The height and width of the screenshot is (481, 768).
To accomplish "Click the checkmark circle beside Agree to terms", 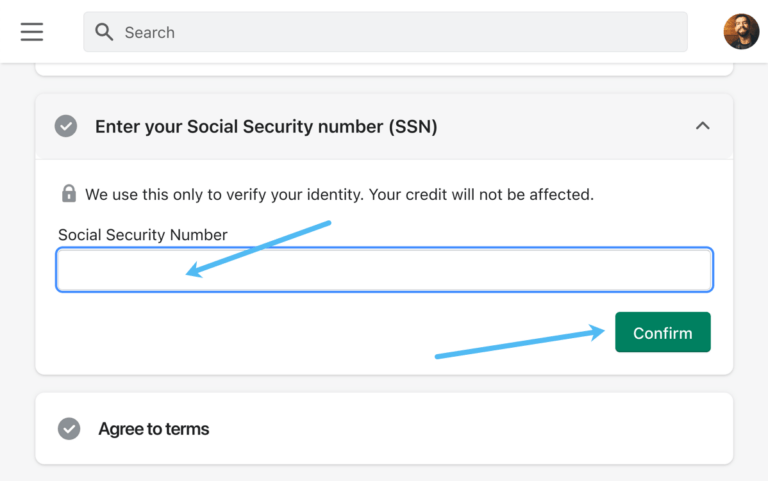I will tap(69, 429).
